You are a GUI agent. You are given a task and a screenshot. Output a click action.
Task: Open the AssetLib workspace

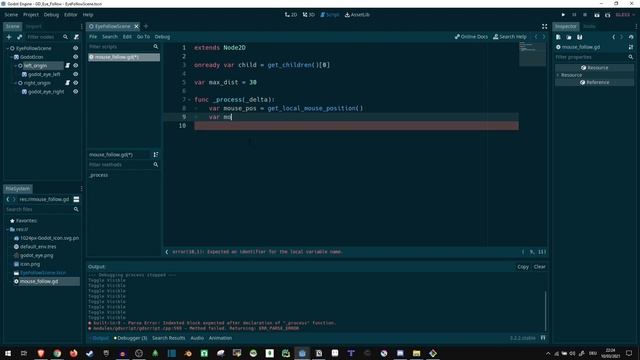click(x=357, y=15)
